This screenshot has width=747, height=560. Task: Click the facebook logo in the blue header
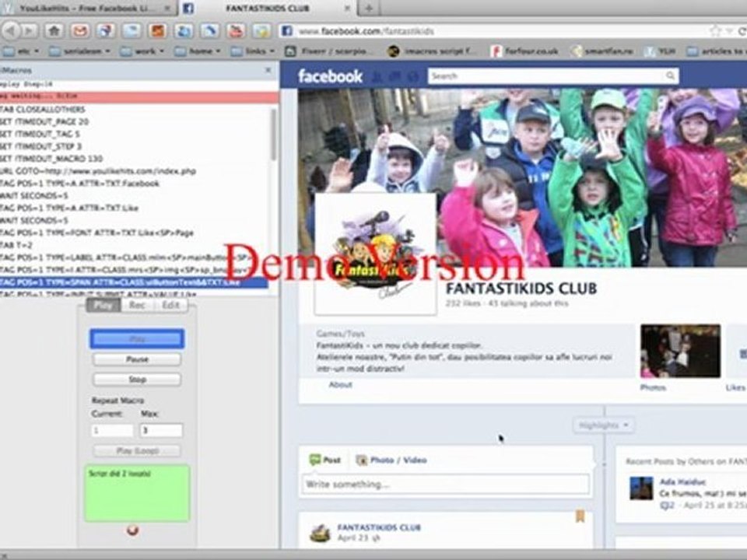pos(330,76)
